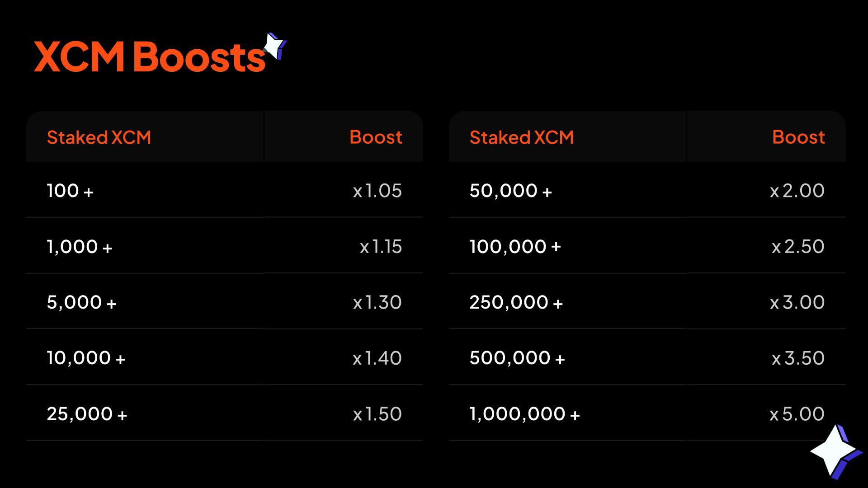Click the x3.50 boost value
The height and width of the screenshot is (488, 868).
(x=798, y=358)
